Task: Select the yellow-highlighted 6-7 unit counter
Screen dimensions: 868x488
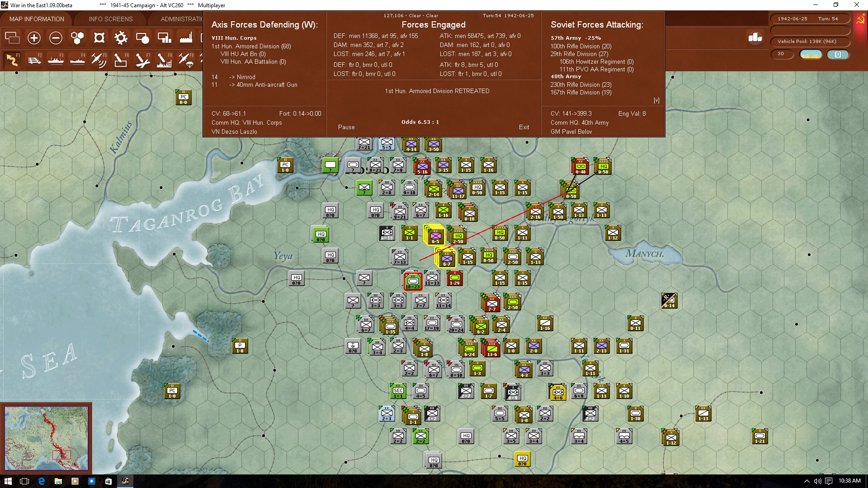Action: [447, 258]
